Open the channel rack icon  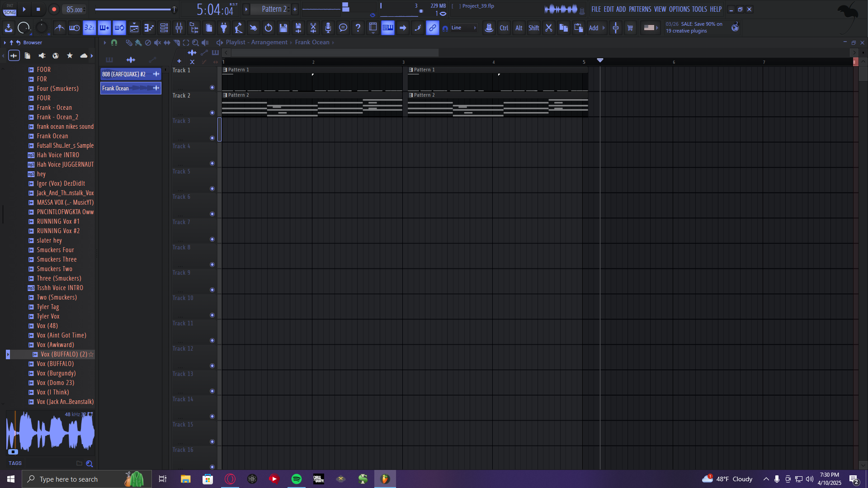[x=164, y=28]
